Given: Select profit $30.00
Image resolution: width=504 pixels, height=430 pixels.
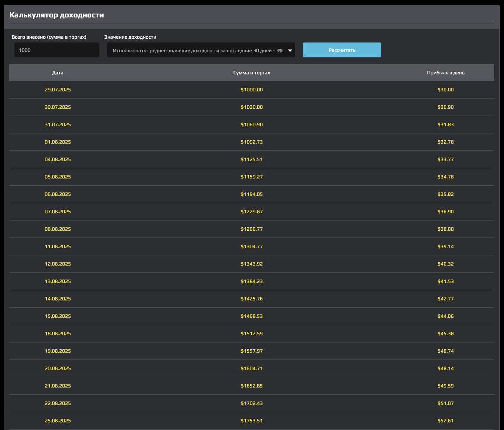Looking at the screenshot, I should click(x=445, y=90).
